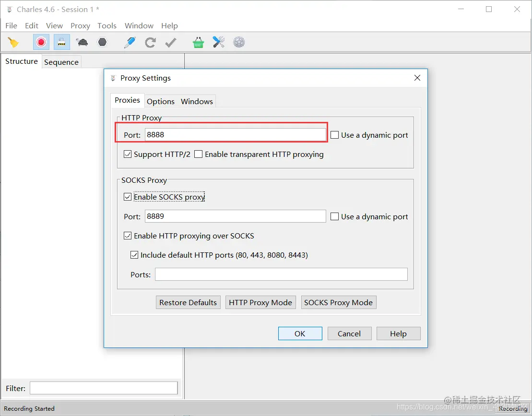
Task: Open the gear settings icon
Action: point(239,42)
